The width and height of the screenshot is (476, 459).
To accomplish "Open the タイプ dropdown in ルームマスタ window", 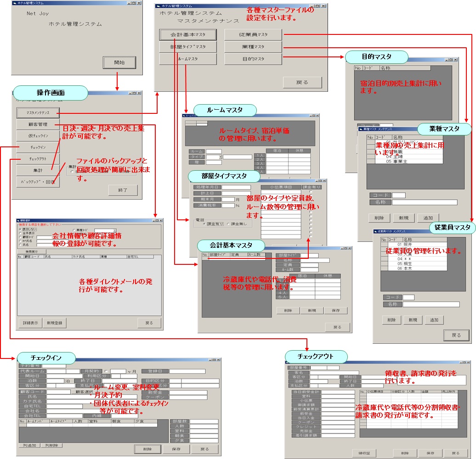I will pyautogui.click(x=221, y=157).
